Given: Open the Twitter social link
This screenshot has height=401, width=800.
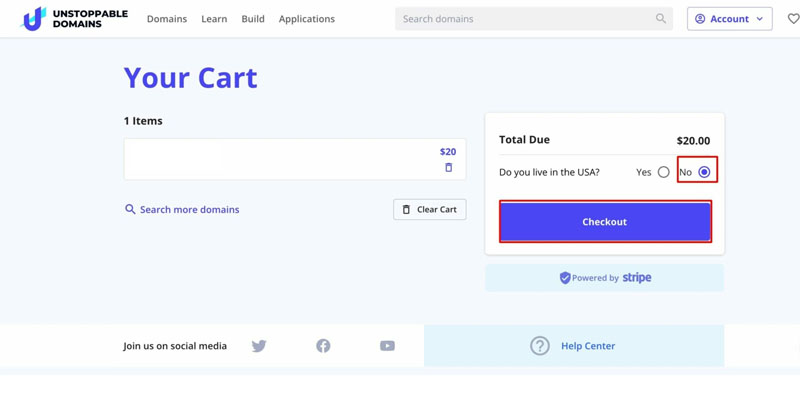Looking at the screenshot, I should (259, 346).
